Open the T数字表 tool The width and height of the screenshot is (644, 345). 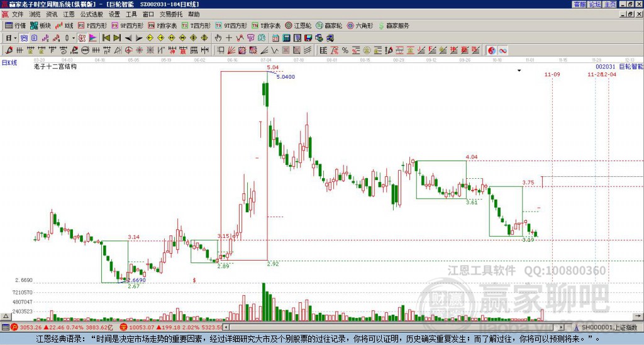[x=266, y=25]
